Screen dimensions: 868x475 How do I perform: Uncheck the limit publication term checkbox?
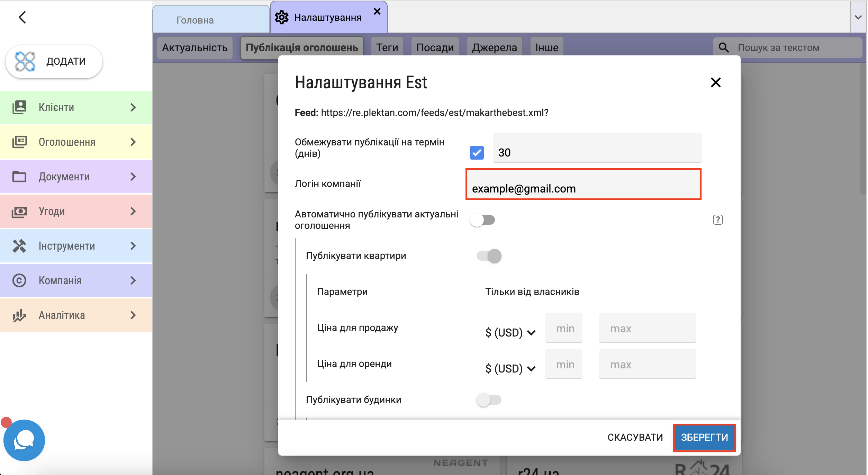pyautogui.click(x=477, y=153)
